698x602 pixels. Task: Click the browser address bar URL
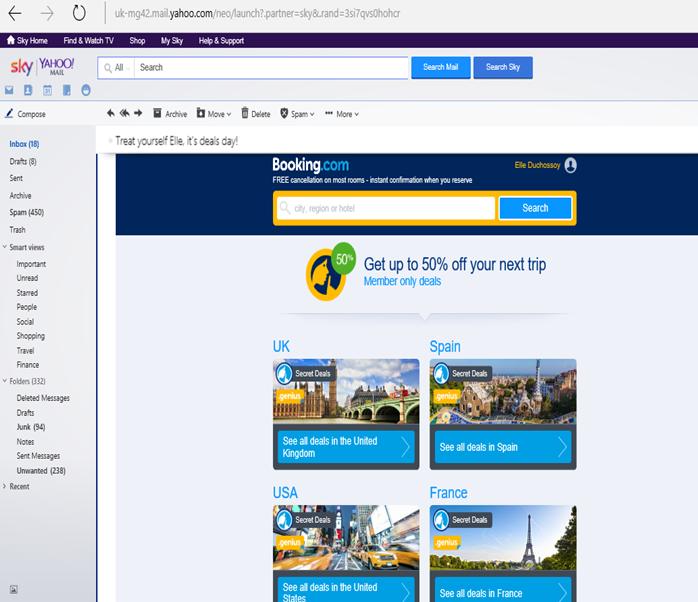point(257,13)
